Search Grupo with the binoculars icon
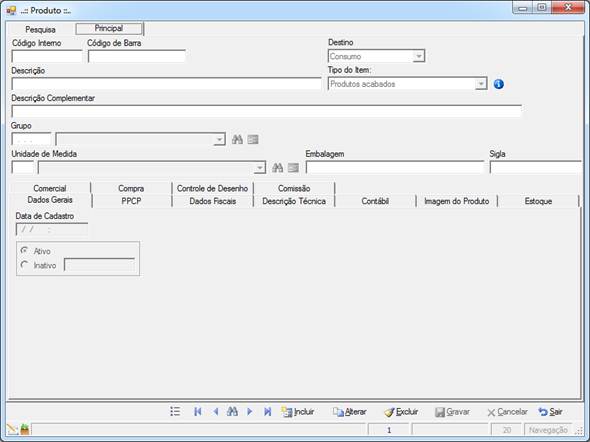This screenshot has width=590, height=442. pyautogui.click(x=237, y=140)
